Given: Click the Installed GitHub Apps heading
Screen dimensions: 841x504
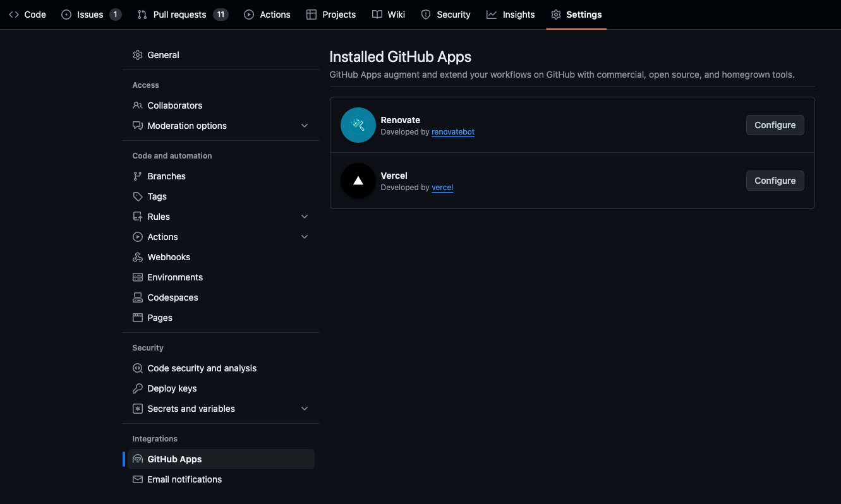Looking at the screenshot, I should (x=401, y=57).
